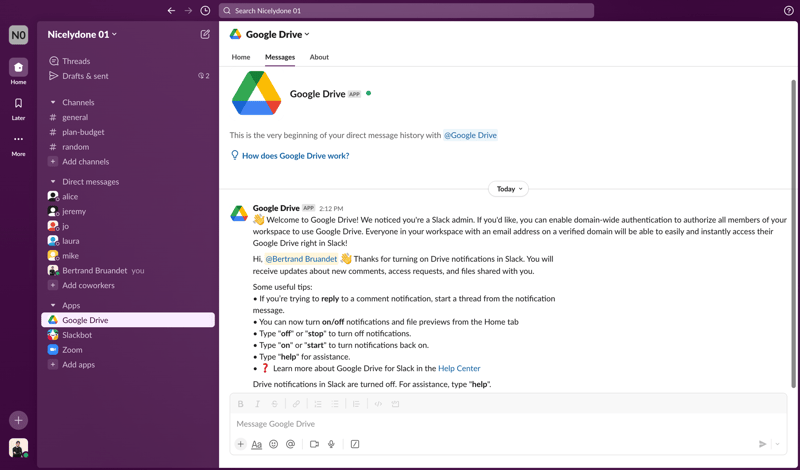Go back with the left arrow
The height and width of the screenshot is (470, 800).
tap(171, 11)
